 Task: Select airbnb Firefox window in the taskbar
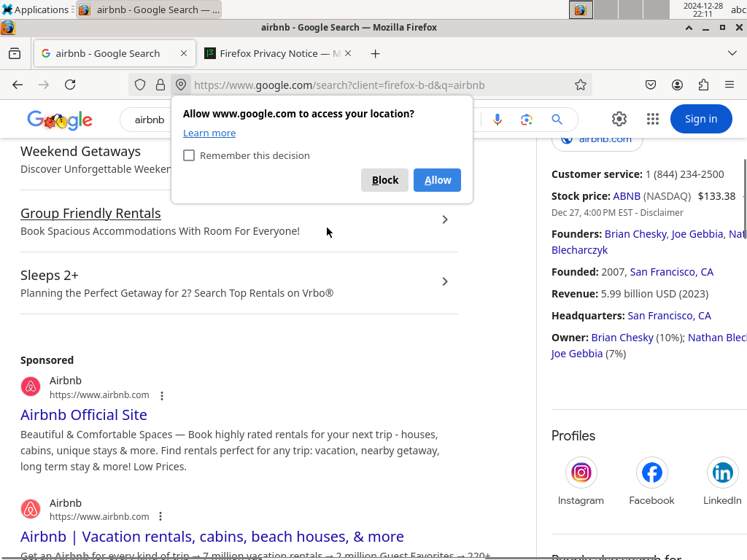pos(149,9)
